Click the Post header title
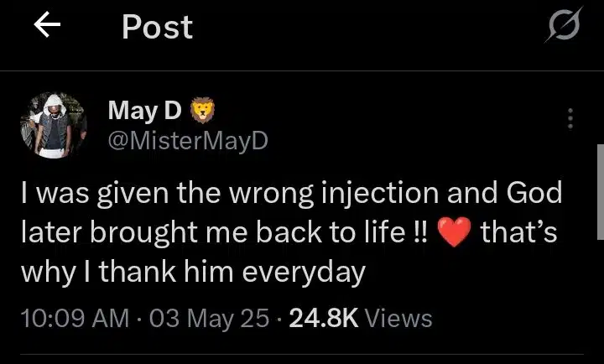 tap(157, 27)
